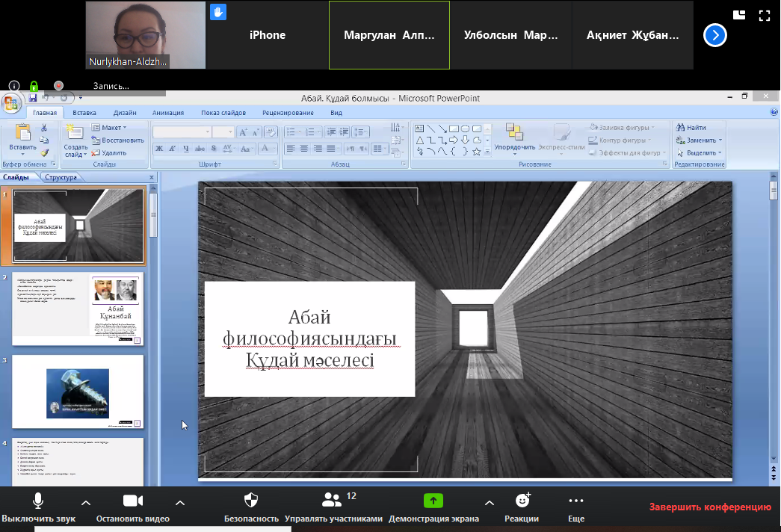Click the Format Painter brush icon
781x532 pixels.
(44, 152)
